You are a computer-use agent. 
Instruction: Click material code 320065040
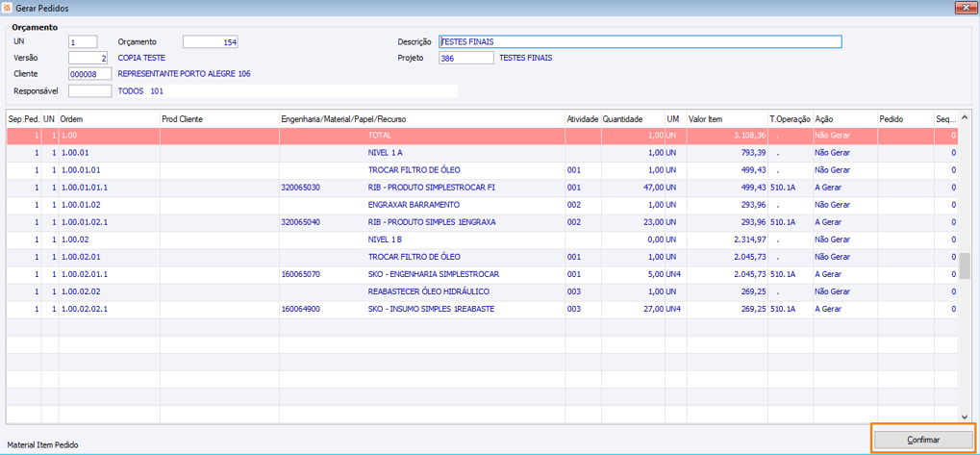pos(301,222)
